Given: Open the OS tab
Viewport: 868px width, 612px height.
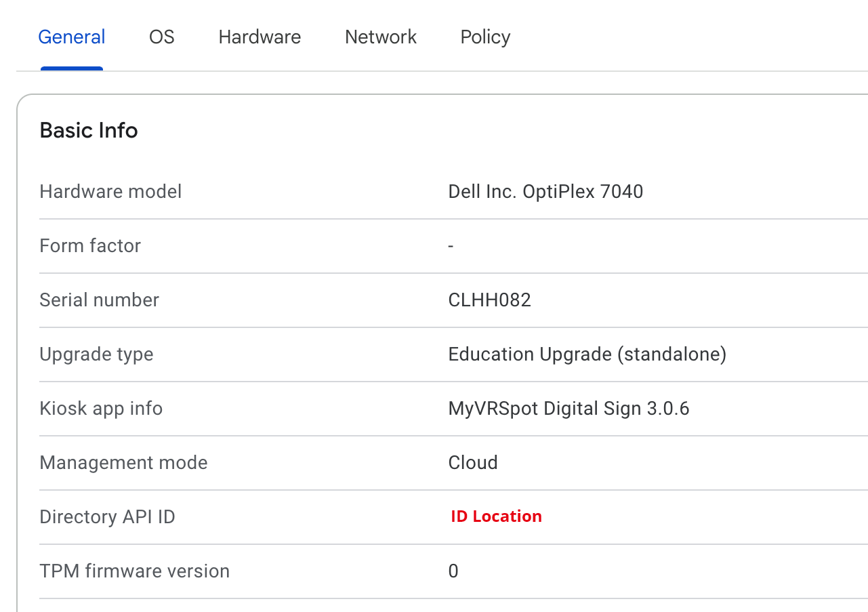Looking at the screenshot, I should (162, 37).
